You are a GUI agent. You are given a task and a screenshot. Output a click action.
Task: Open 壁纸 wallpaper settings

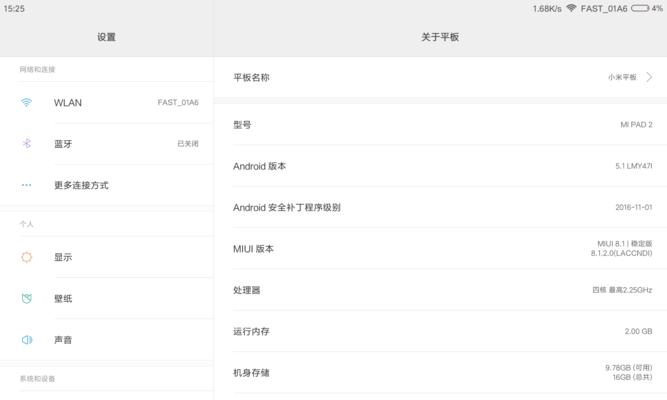pyautogui.click(x=107, y=298)
